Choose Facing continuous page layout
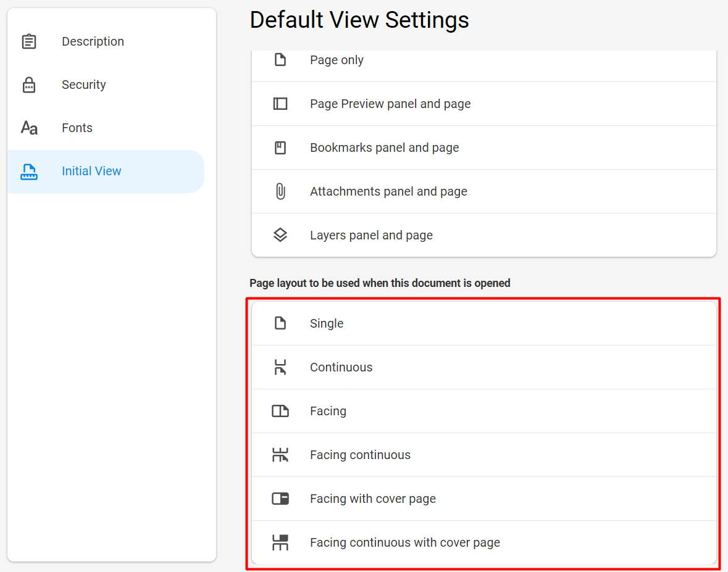 [483, 455]
